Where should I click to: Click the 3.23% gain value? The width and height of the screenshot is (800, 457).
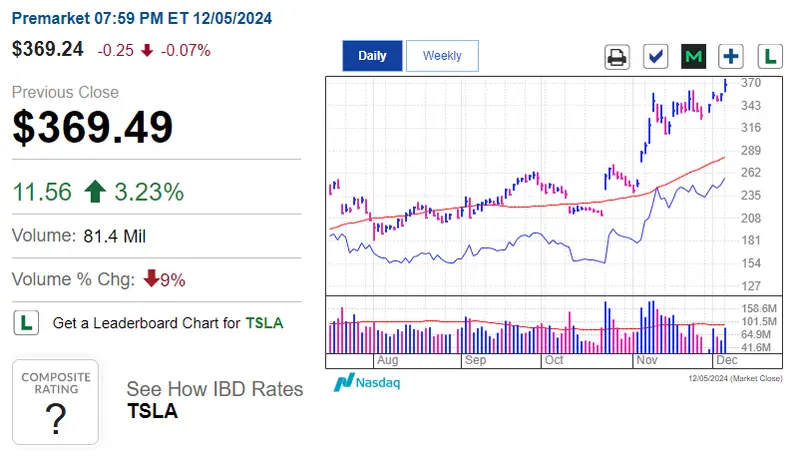(x=148, y=192)
